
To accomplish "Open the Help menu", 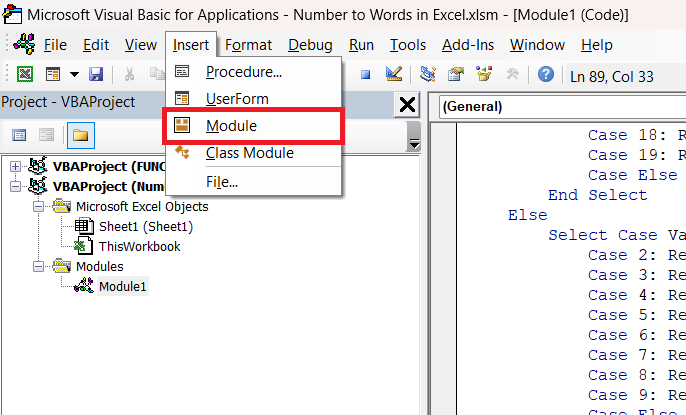I will pyautogui.click(x=597, y=45).
